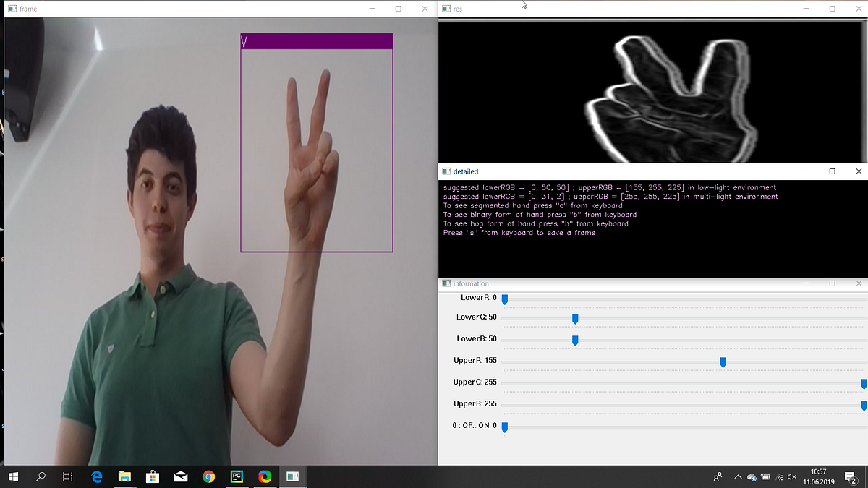Viewport: 868px width, 488px height.
Task: Open Microsoft Edge from the taskbar
Action: tap(95, 476)
